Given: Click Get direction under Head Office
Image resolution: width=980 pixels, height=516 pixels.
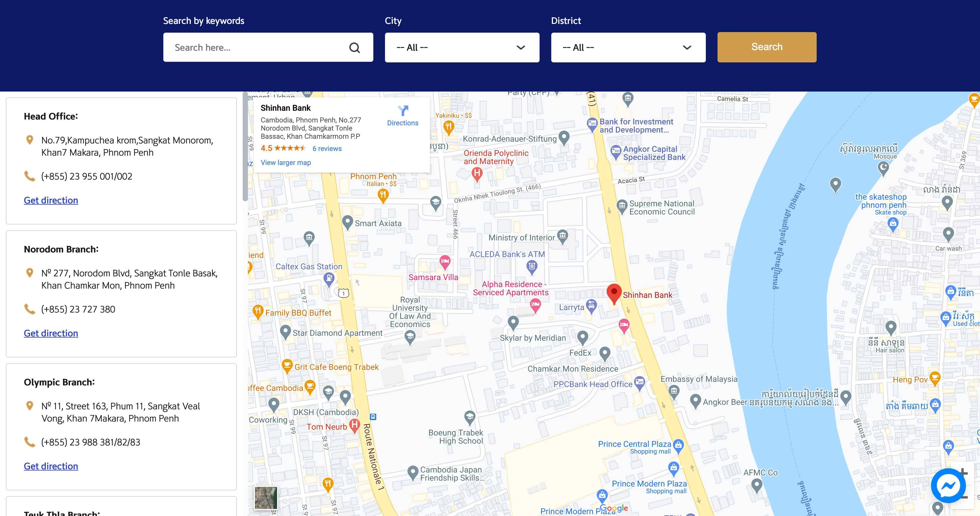Looking at the screenshot, I should click(50, 200).
